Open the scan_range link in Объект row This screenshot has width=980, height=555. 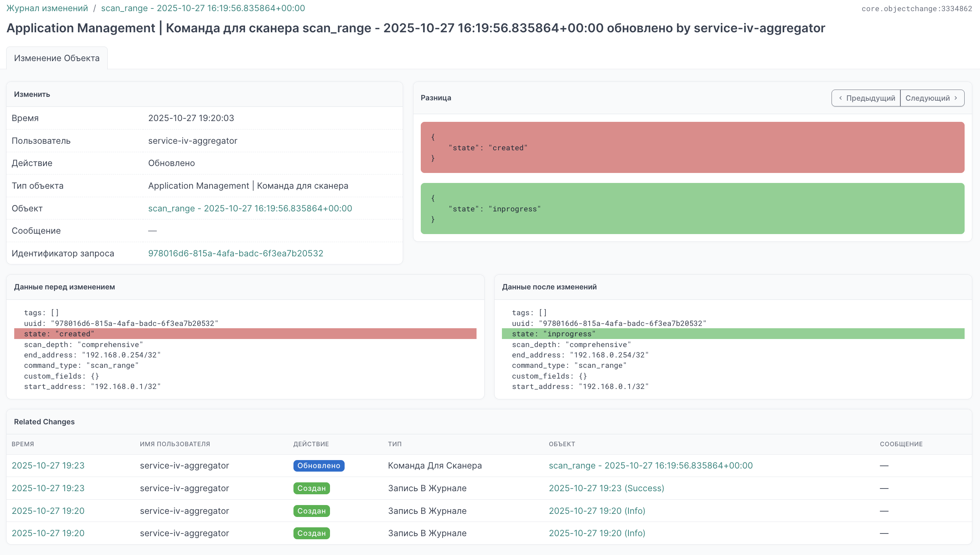pos(250,208)
